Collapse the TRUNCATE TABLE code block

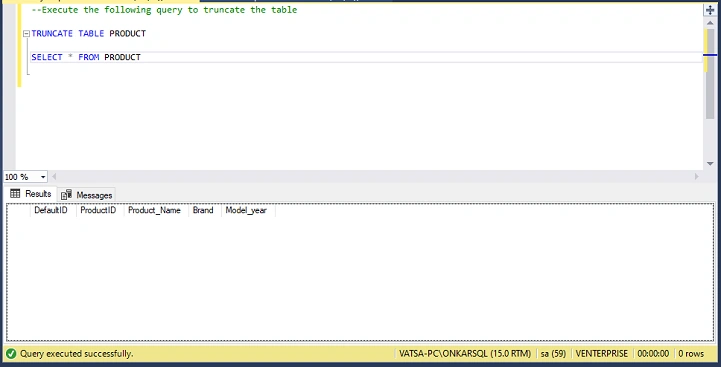(x=26, y=34)
